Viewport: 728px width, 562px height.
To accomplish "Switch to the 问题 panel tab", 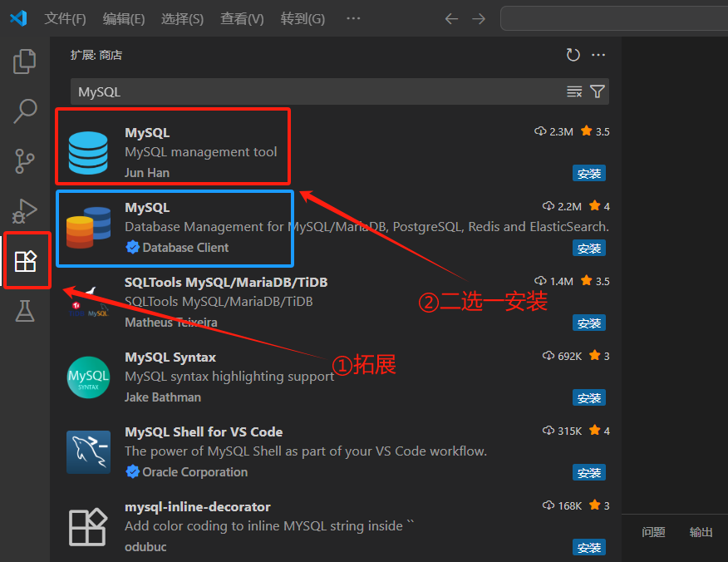I will coord(653,532).
